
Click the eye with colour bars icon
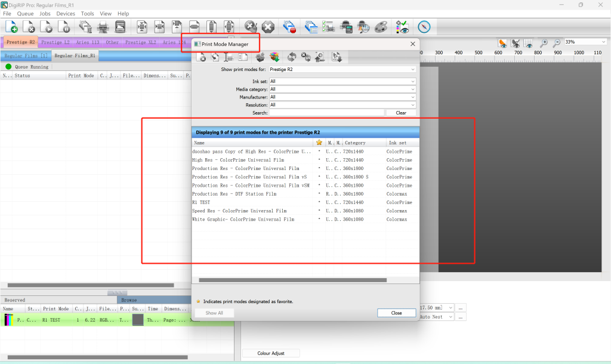point(404,27)
